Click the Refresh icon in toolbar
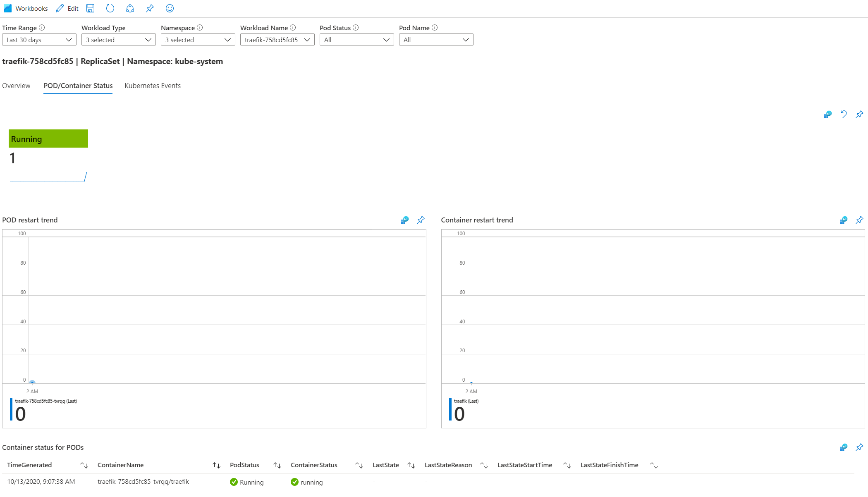The width and height of the screenshot is (868, 497). click(110, 8)
